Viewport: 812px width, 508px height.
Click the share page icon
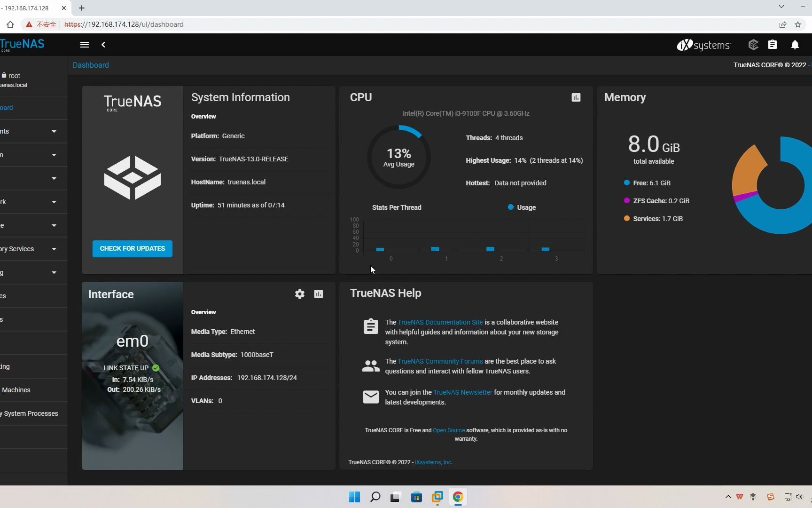pyautogui.click(x=783, y=24)
